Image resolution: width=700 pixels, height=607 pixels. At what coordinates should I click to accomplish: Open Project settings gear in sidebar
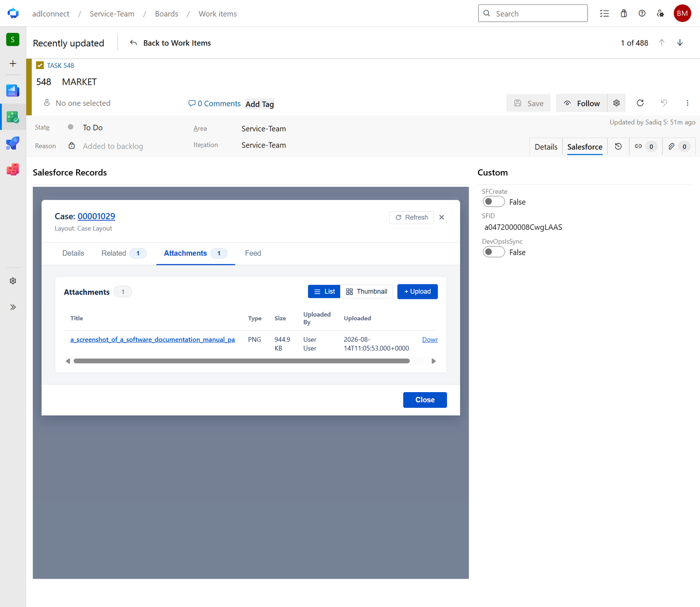[x=13, y=281]
